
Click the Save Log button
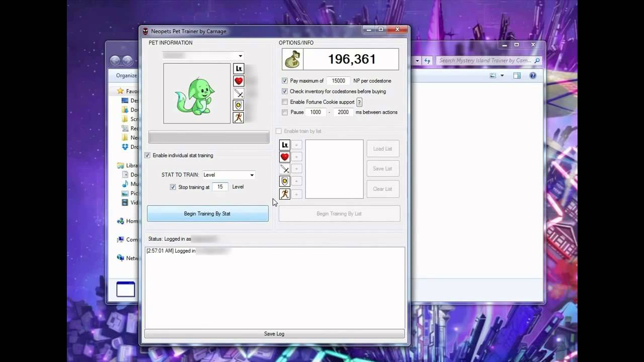pyautogui.click(x=274, y=334)
